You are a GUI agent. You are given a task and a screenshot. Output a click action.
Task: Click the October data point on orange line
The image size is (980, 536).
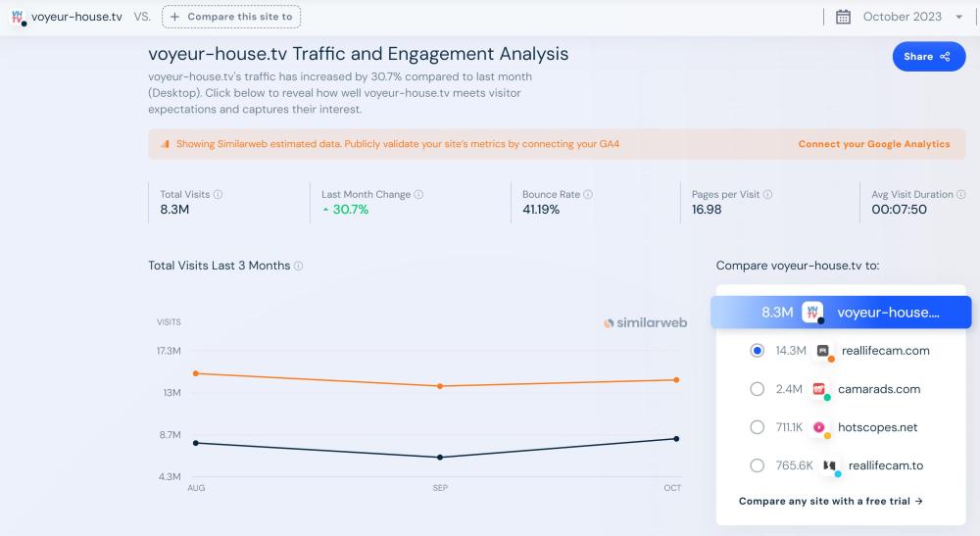click(x=676, y=380)
